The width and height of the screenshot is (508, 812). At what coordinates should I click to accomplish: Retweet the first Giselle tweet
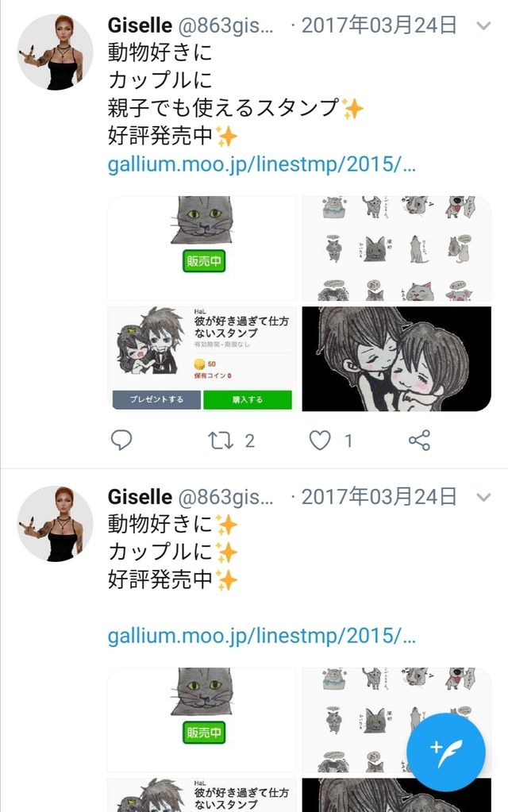point(221,441)
